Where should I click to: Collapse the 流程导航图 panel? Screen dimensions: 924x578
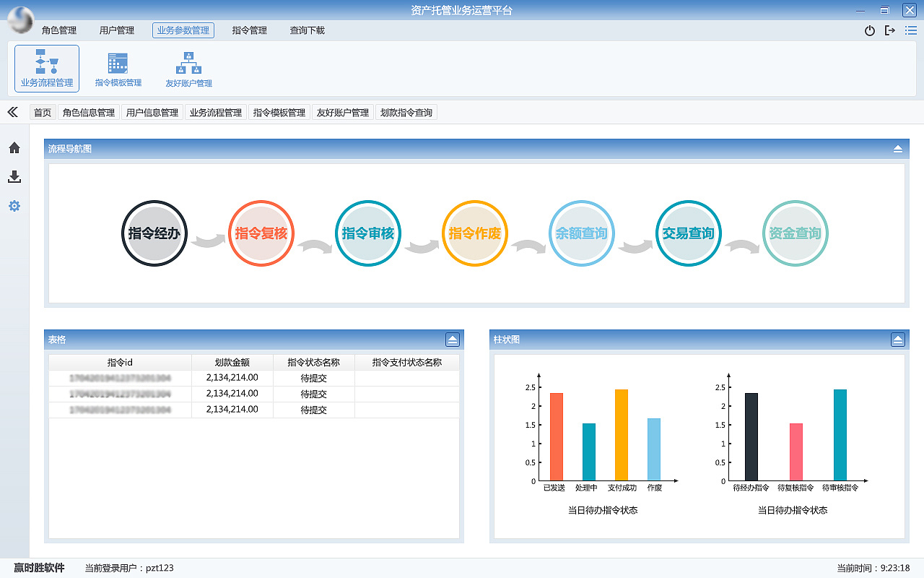point(898,149)
